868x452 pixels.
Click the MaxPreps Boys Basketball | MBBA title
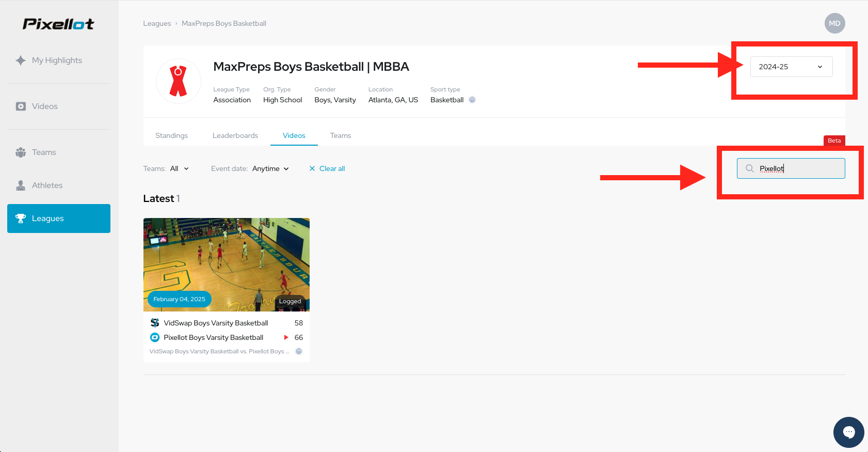click(x=311, y=67)
